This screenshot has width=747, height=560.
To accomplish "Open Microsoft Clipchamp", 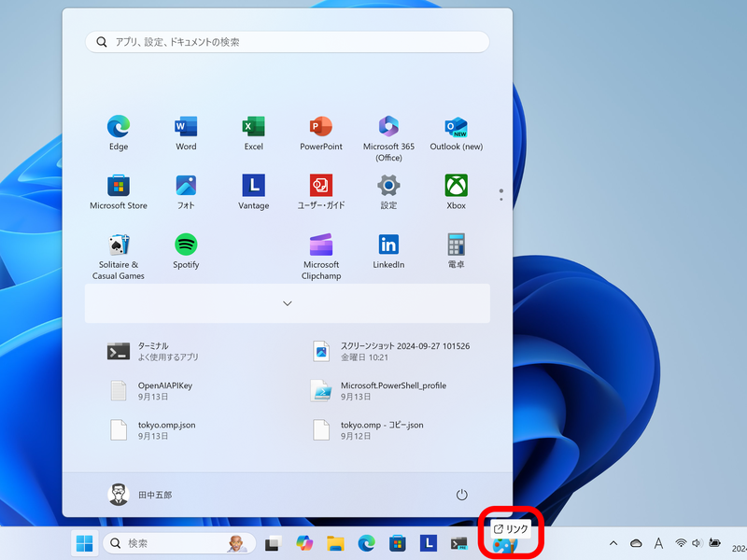I will pos(321,256).
